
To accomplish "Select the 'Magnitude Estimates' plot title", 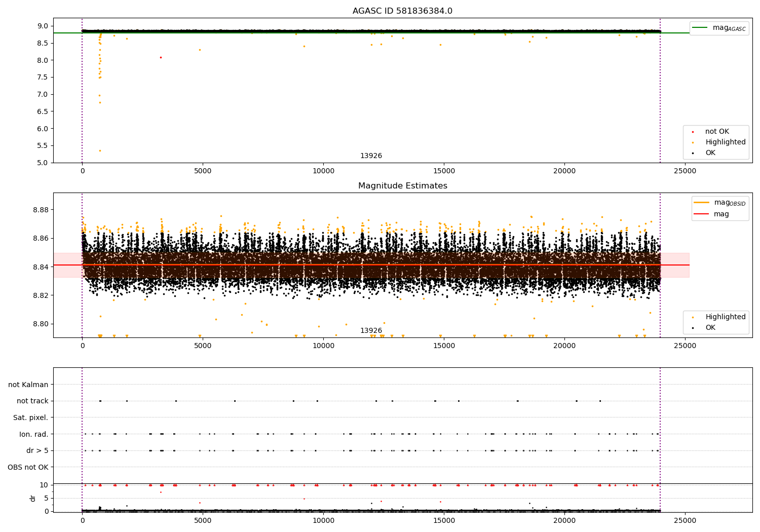I will pos(402,186).
